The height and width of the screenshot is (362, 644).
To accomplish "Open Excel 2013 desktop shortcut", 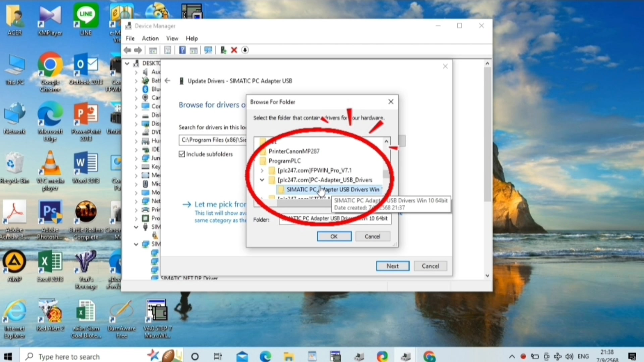I will coord(50,265).
